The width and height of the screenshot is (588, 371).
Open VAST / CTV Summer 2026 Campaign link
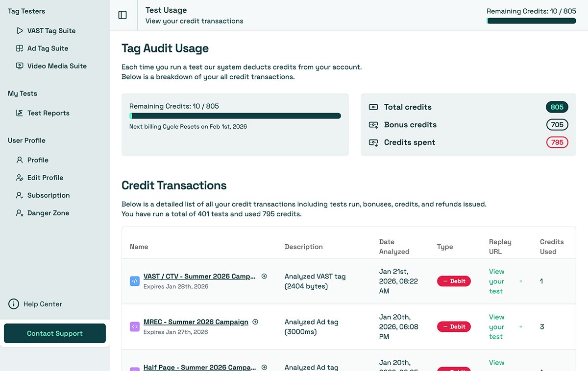(199, 277)
